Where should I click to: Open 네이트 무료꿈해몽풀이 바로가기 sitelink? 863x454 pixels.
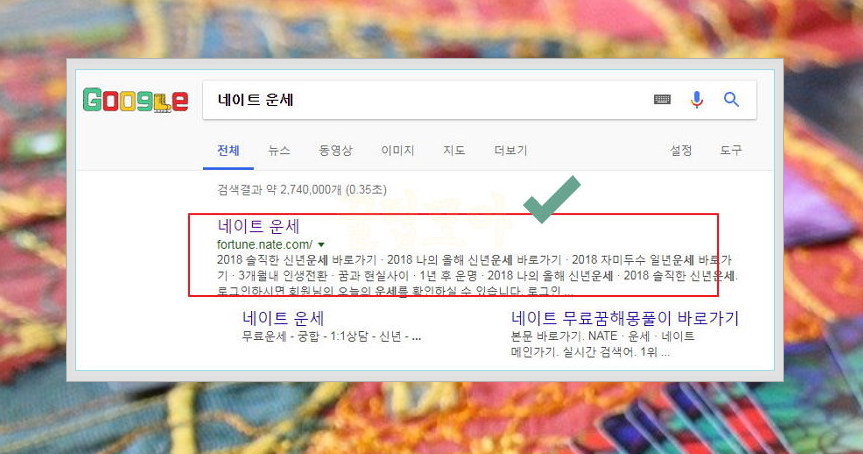click(625, 318)
